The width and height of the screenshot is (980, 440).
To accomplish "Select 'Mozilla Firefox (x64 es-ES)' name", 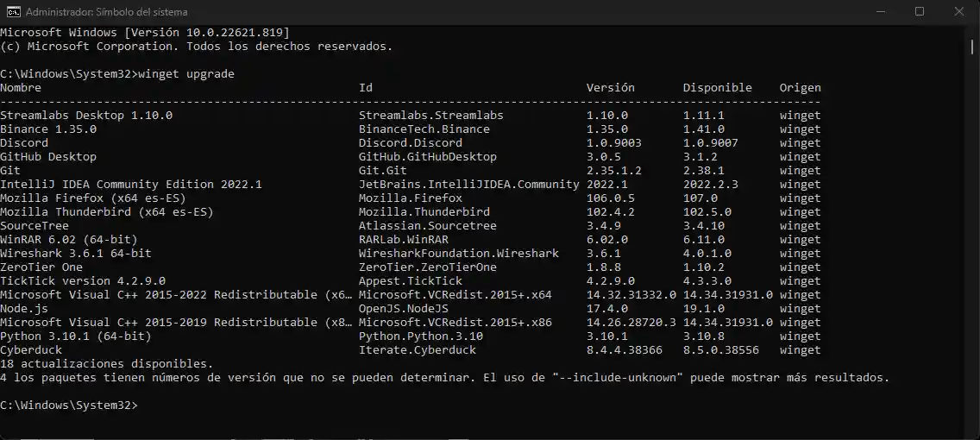I will click(93, 198).
